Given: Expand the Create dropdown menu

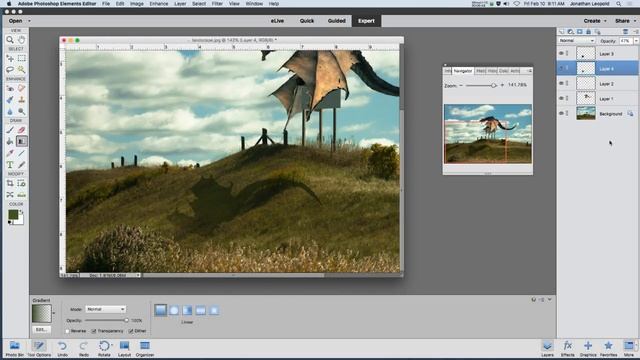Looking at the screenshot, I should [595, 21].
